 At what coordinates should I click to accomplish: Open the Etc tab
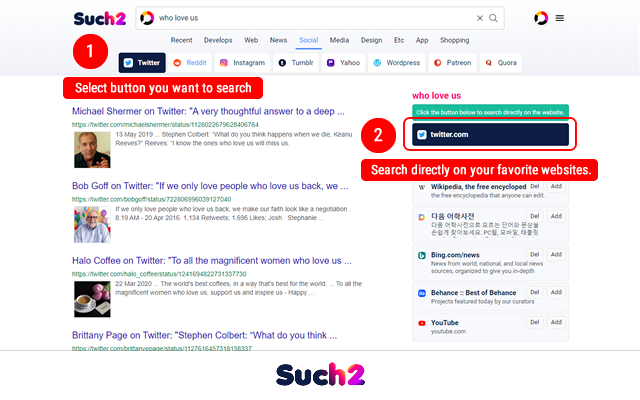click(x=399, y=40)
